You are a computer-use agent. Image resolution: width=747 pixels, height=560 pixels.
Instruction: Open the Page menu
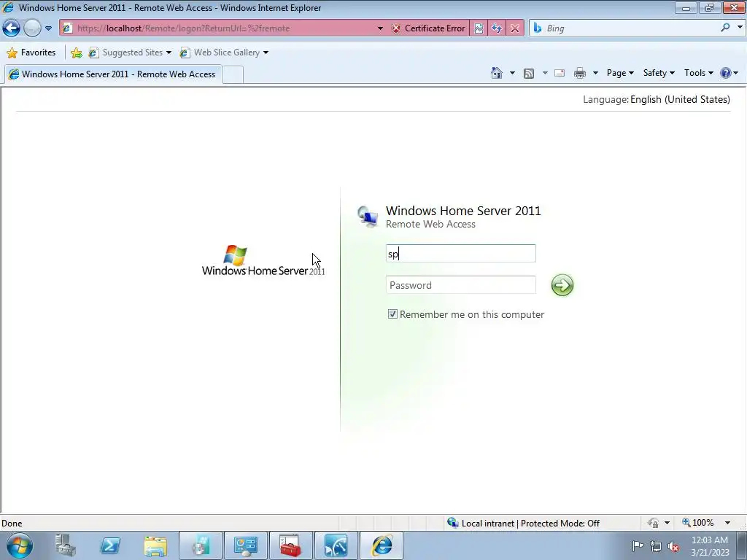click(620, 73)
